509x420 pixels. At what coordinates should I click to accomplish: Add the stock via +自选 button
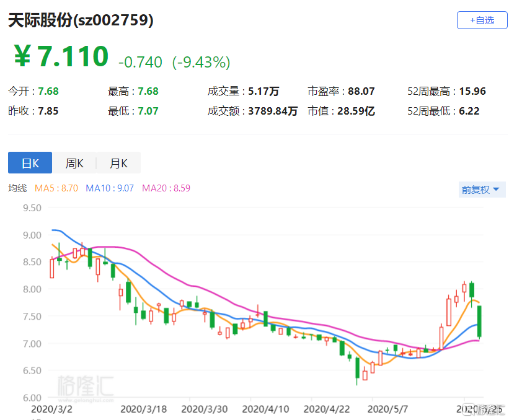click(482, 20)
